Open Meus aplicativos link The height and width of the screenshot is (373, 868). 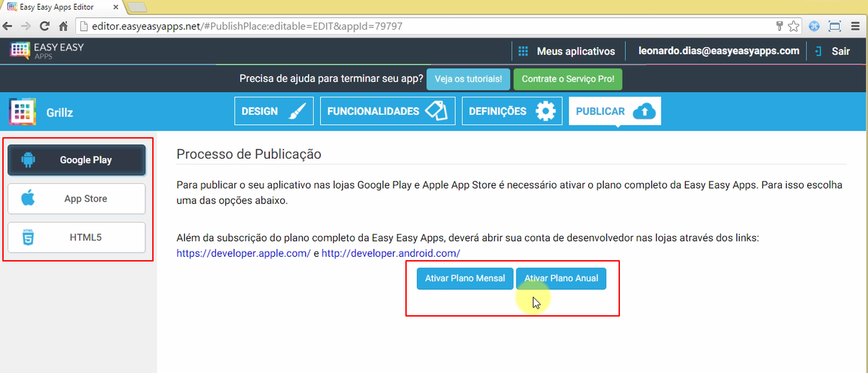[576, 51]
